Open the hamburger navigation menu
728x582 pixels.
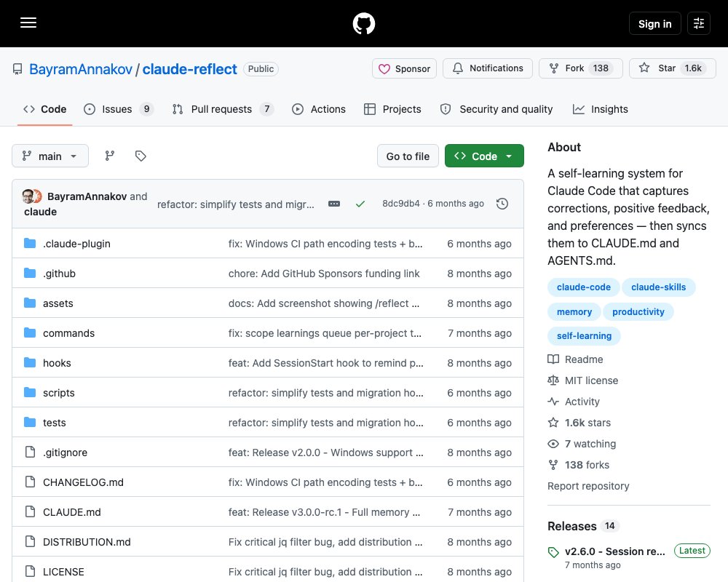(28, 23)
